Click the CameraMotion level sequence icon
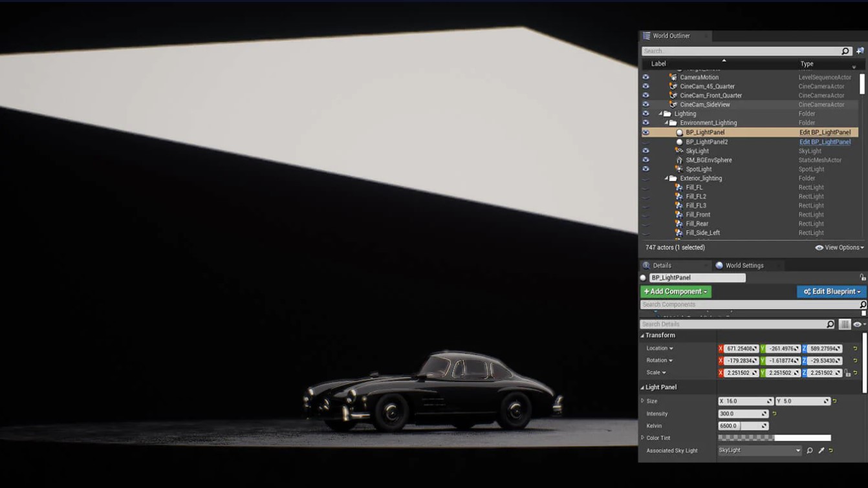This screenshot has height=488, width=868. point(673,77)
